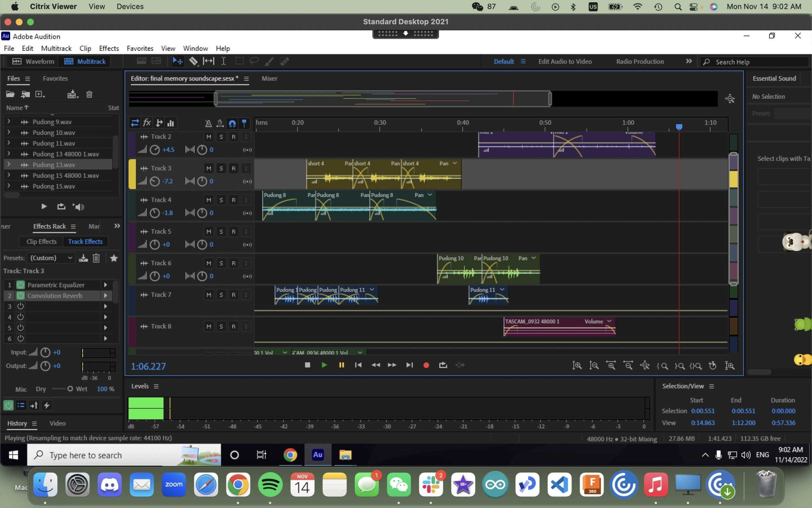This screenshot has width=812, height=508.
Task: Zoom in amplitude icon
Action: (x=577, y=365)
